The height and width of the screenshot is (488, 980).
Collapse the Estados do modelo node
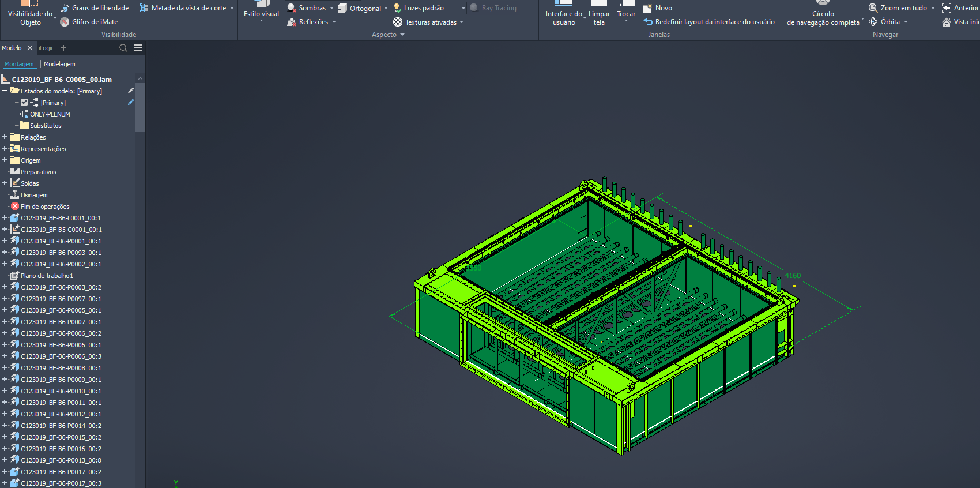[5, 91]
